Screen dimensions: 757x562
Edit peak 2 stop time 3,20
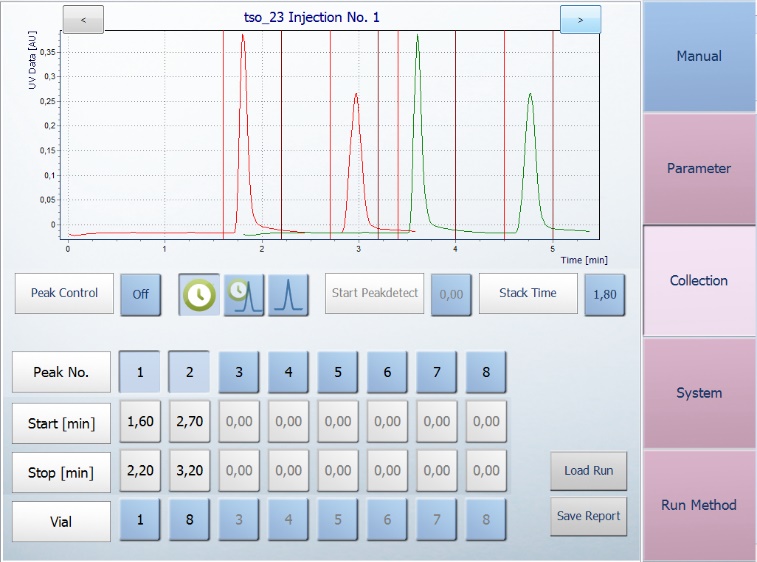click(189, 471)
